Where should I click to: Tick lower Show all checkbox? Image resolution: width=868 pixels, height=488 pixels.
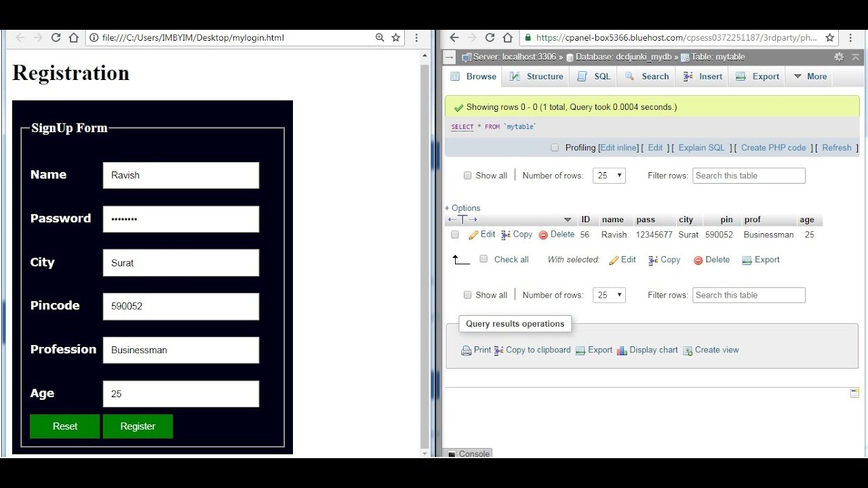pos(467,295)
